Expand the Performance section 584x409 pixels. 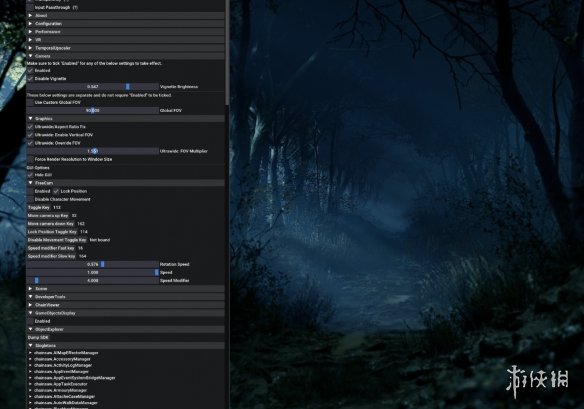pos(125,32)
